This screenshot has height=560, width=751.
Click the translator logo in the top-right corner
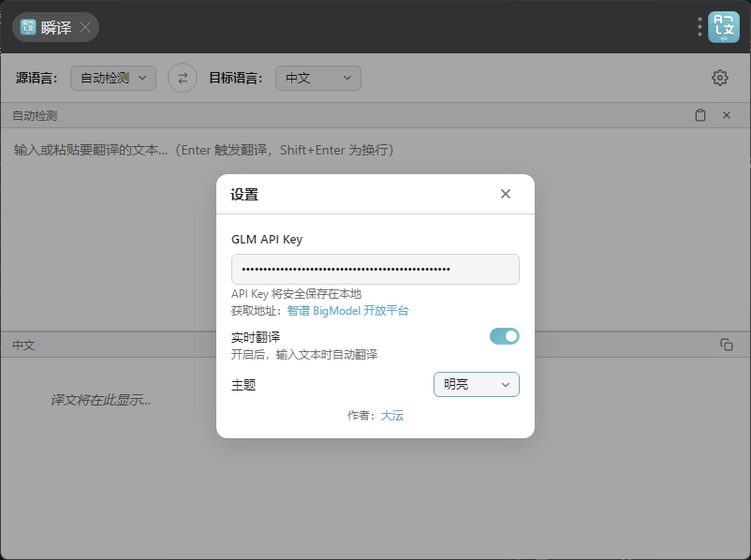click(724, 27)
